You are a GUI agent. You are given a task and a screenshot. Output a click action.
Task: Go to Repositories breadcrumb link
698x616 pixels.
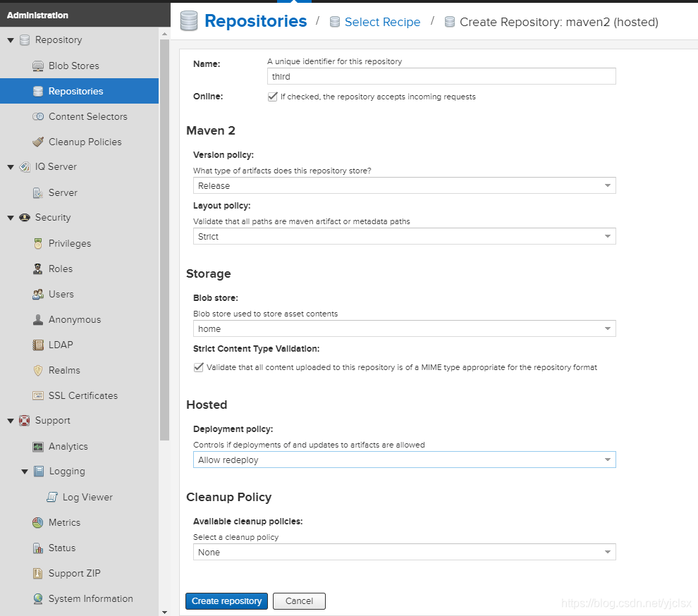click(255, 21)
